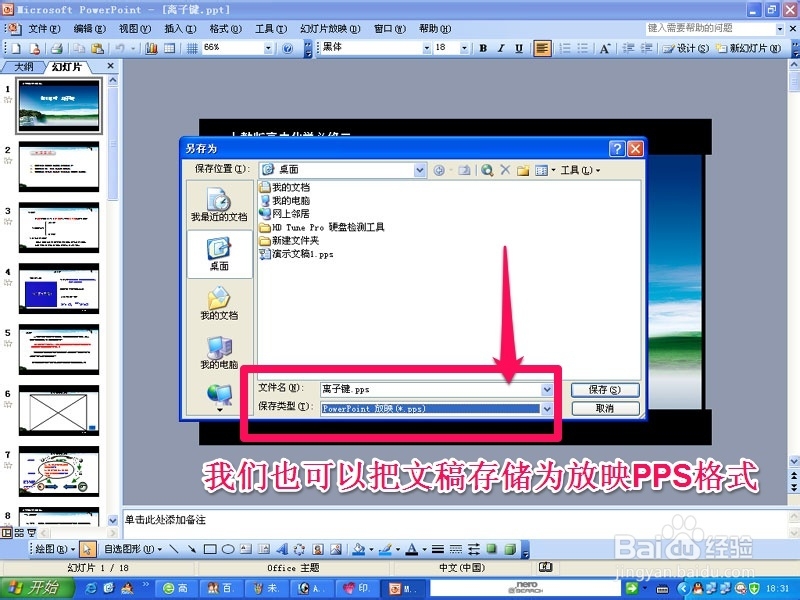Screen dimensions: 800x600
Task: Click the 取消 cancel button
Action: pyautogui.click(x=605, y=409)
